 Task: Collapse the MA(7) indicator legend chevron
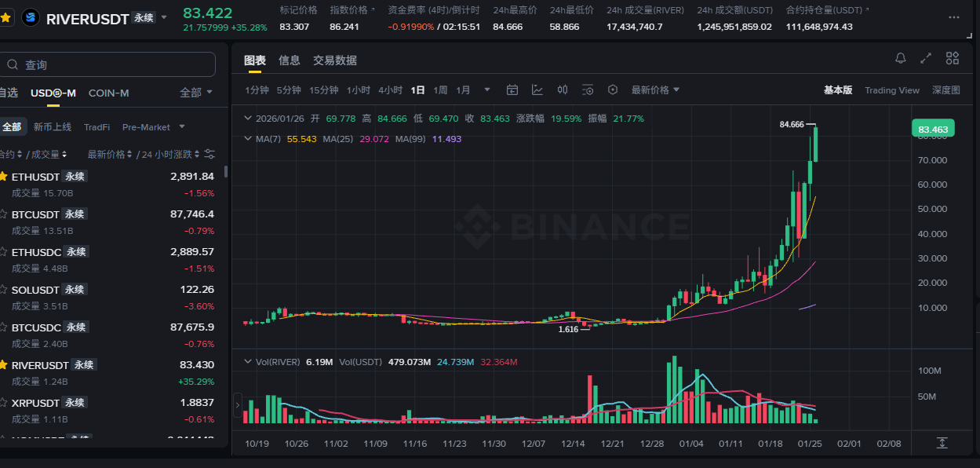click(248, 139)
